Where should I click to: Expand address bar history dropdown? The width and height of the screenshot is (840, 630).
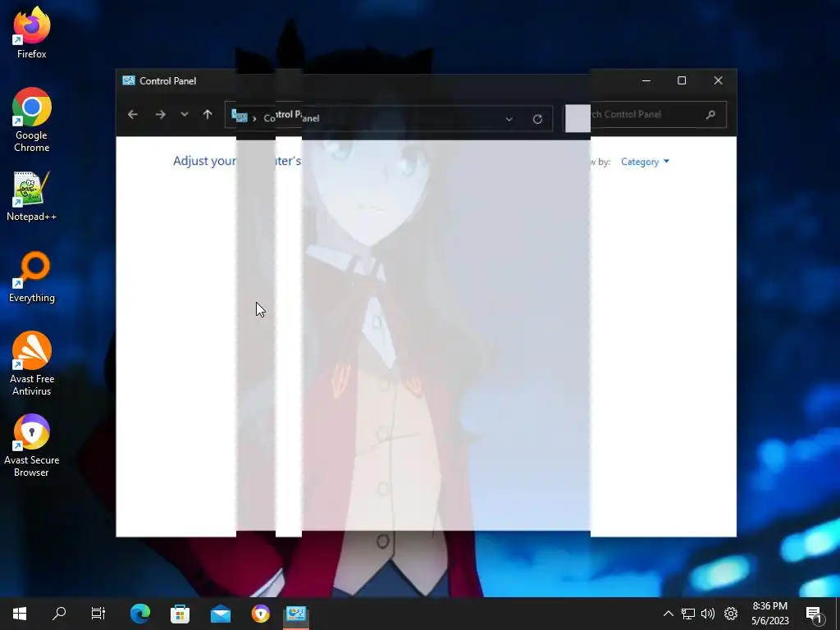pos(509,119)
